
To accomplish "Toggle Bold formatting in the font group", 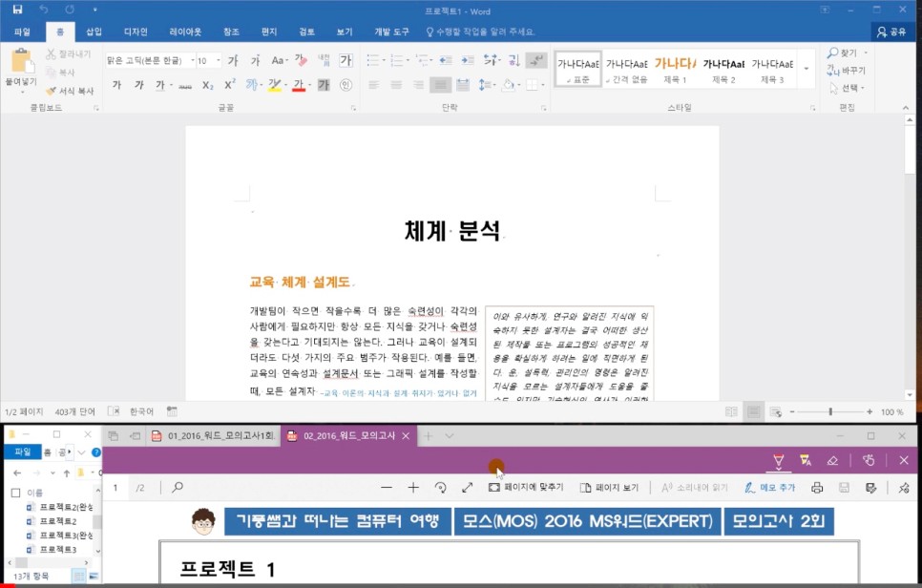I will point(116,85).
